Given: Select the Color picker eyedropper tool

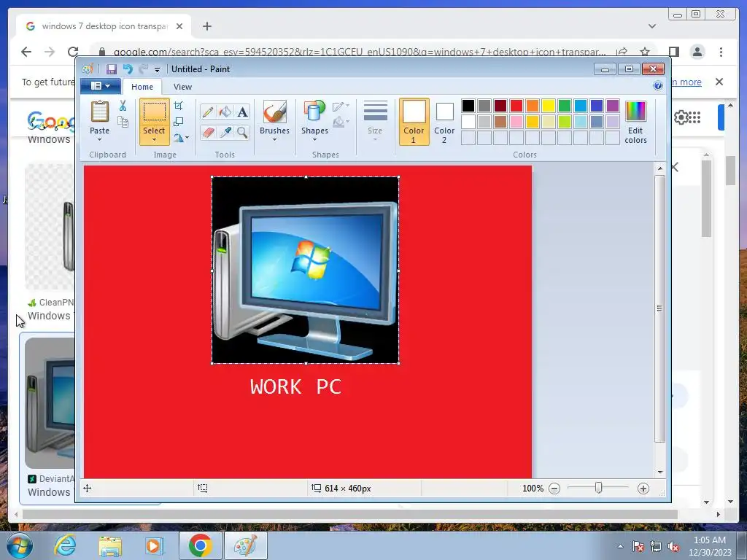Looking at the screenshot, I should [x=225, y=132].
